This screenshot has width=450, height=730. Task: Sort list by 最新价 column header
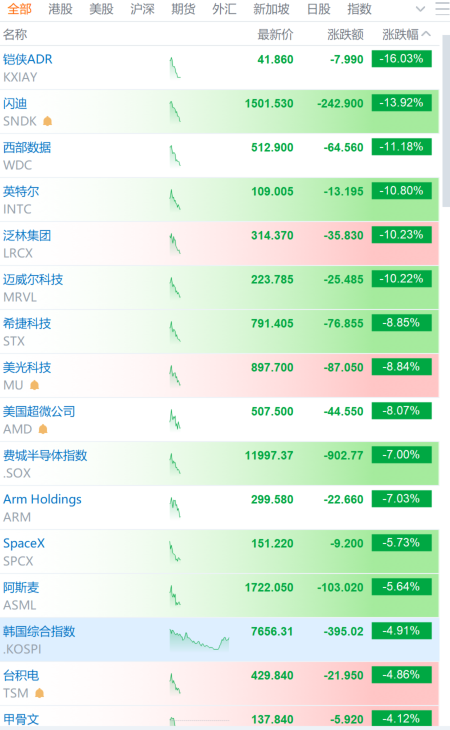click(x=275, y=34)
